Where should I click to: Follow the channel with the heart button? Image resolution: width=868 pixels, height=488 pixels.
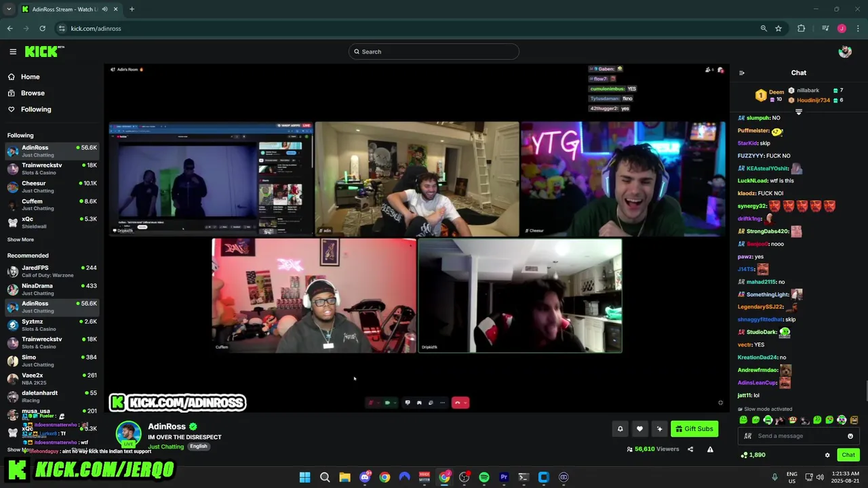(x=639, y=428)
